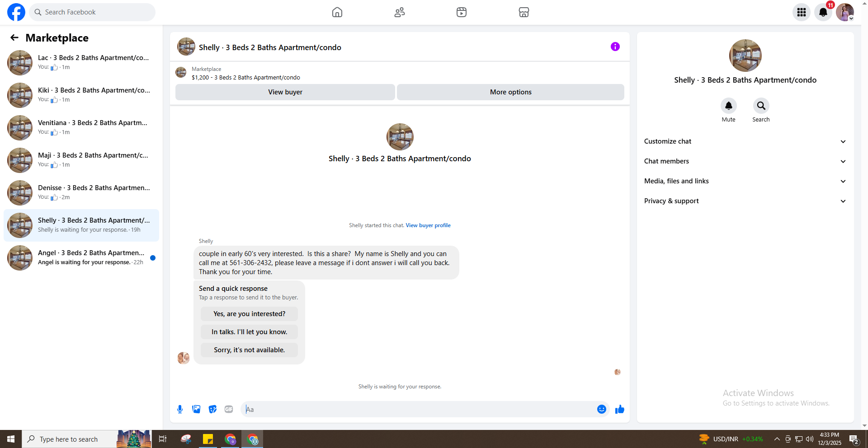Open the Venitiana conversation
Image resolution: width=868 pixels, height=448 pixels.
(81, 128)
